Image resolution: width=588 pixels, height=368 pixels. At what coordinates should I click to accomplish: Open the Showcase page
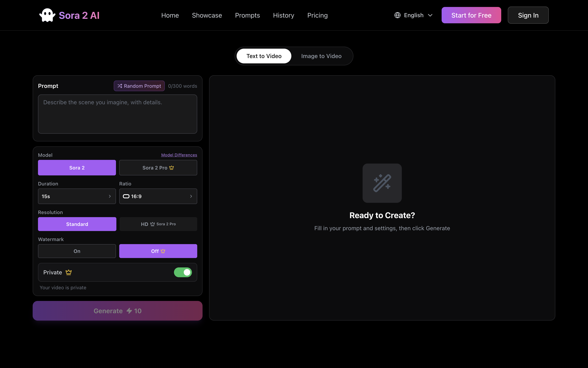click(207, 15)
